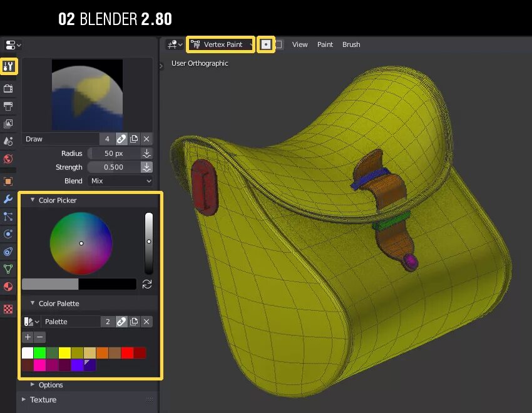Open the Modifiers wrench tab
This screenshot has width=532, height=413.
pyautogui.click(x=8, y=199)
